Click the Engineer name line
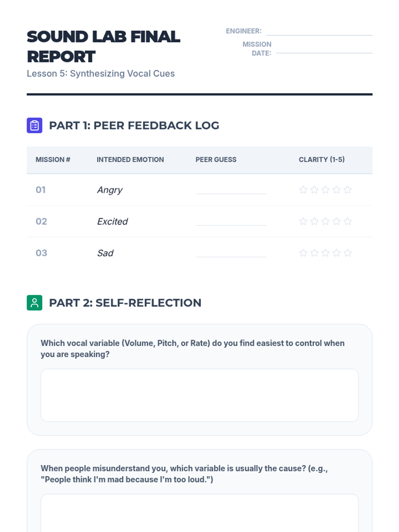The image size is (399, 532). point(319,32)
